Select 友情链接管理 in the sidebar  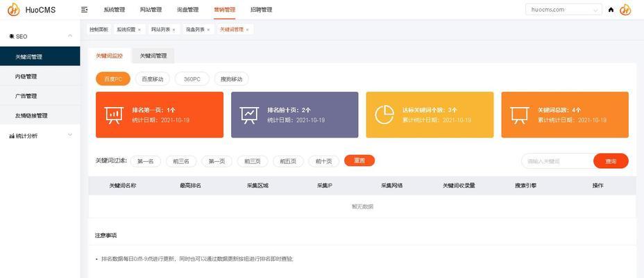(40, 116)
